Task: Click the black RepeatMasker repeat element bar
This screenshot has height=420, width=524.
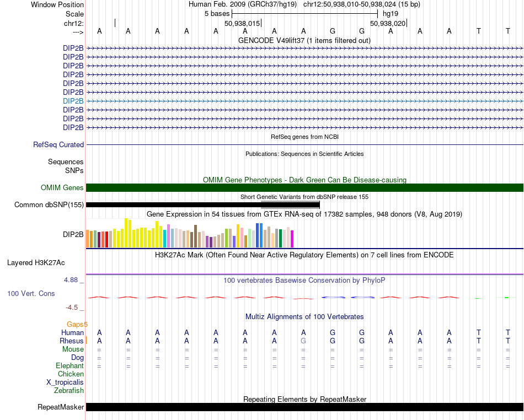Action: 304,407
